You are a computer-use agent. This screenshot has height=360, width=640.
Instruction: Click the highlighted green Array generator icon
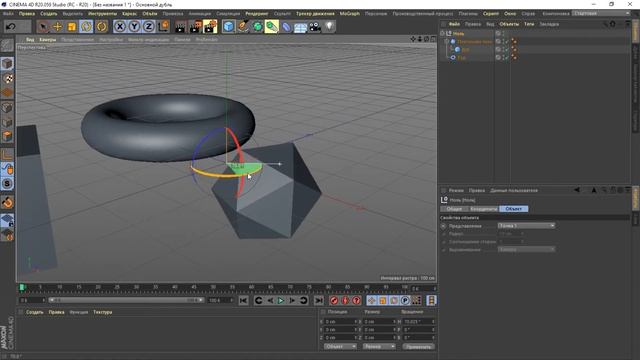pos(272,27)
